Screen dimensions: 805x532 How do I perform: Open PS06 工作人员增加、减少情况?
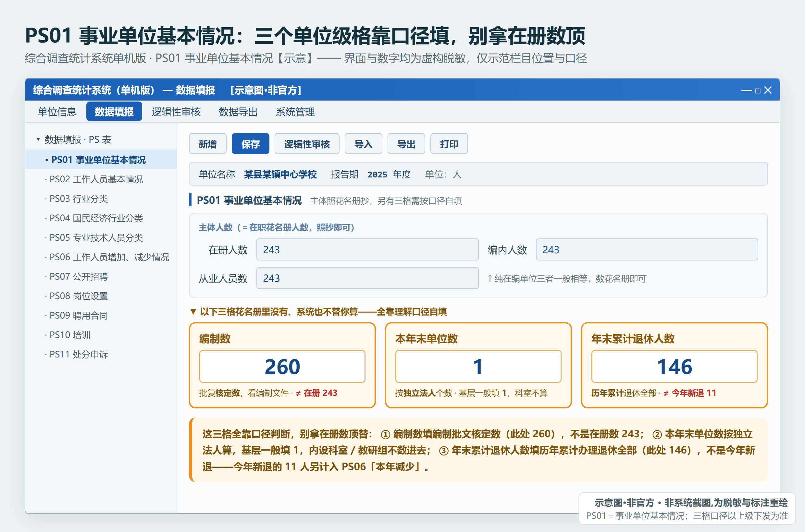pos(101,257)
